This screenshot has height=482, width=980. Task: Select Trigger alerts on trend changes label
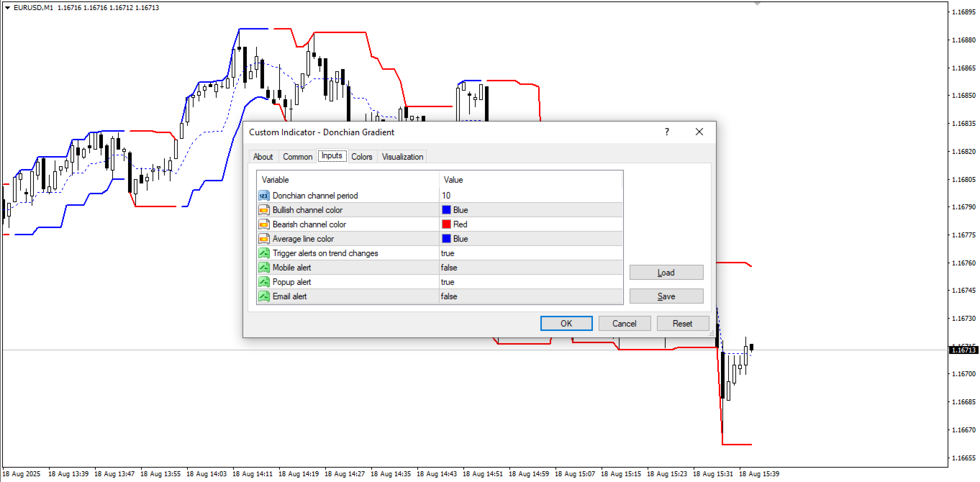pos(325,253)
